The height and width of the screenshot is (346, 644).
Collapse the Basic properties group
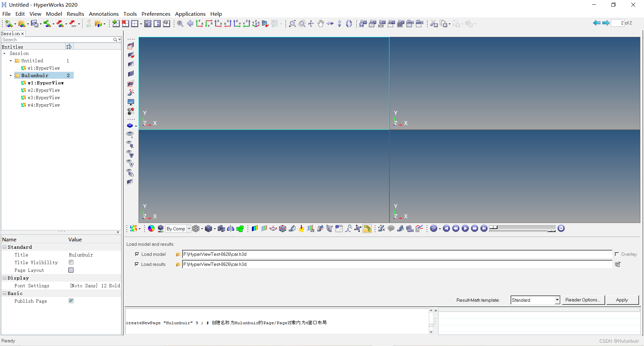(x=5, y=293)
